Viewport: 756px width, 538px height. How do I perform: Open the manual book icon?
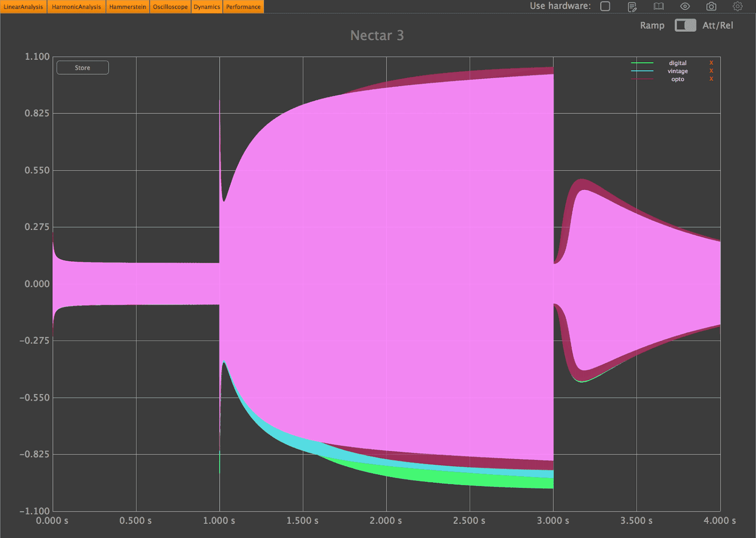pos(659,7)
